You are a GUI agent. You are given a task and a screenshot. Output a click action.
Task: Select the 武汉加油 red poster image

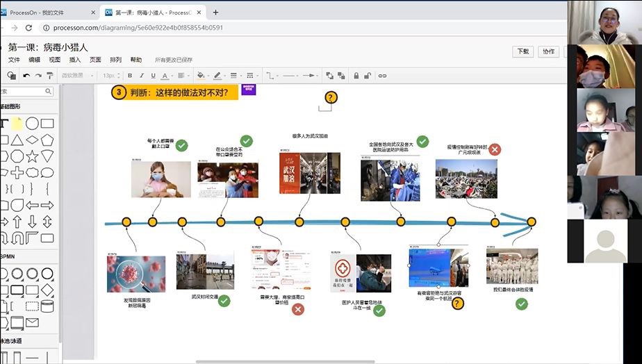[289, 173]
